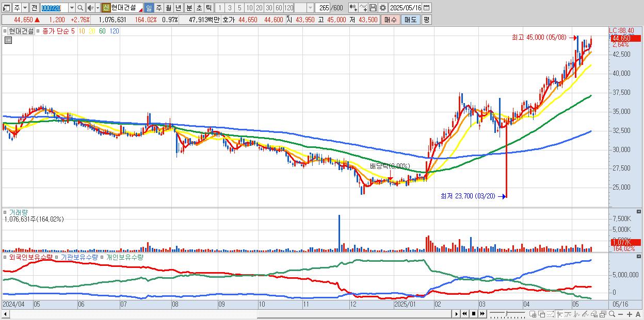Switch to the 주 weekly chart period
Viewport: 644px width, 320px height.
pyautogui.click(x=158, y=8)
